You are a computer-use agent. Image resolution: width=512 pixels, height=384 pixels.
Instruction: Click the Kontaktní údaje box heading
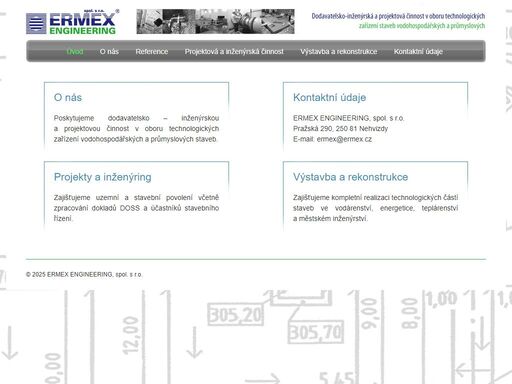[x=329, y=97]
